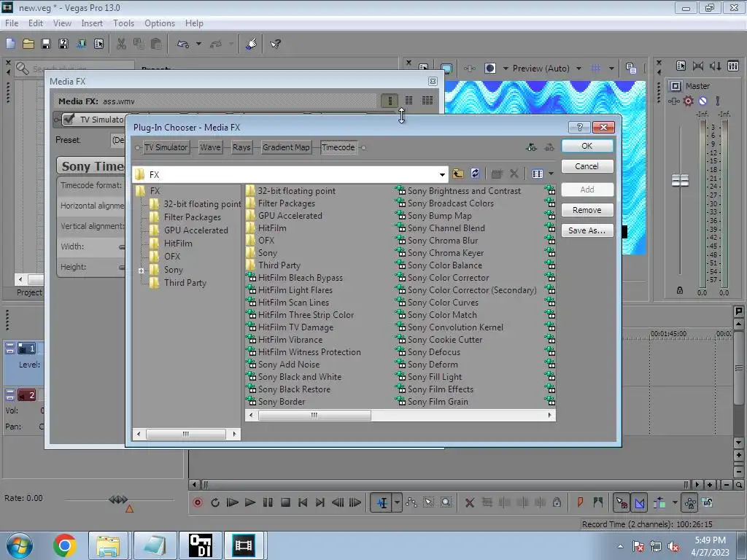Click Cancel in the Plug-In Chooser
747x560 pixels.
(x=587, y=166)
